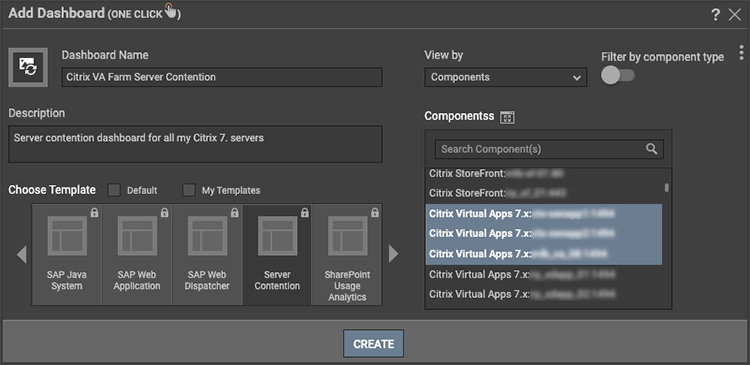Click the search magnifier icon

pyautogui.click(x=651, y=149)
